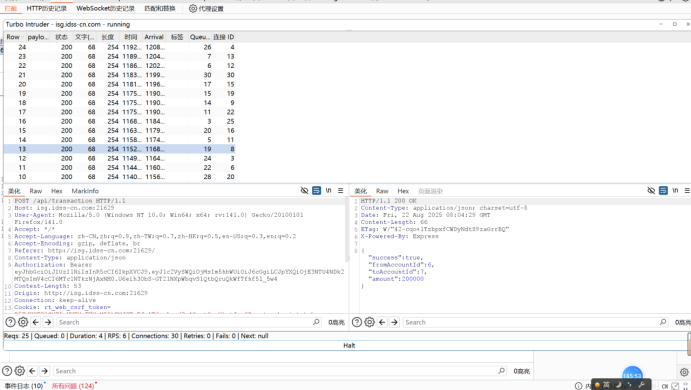Click the info circle icon in status bar
The image size is (691, 390).
pyautogui.click(x=578, y=386)
